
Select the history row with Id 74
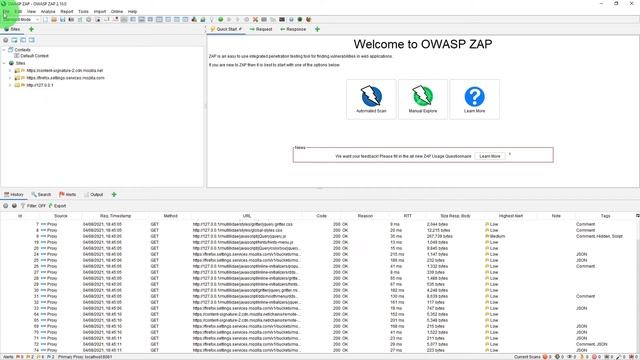[x=318, y=350]
